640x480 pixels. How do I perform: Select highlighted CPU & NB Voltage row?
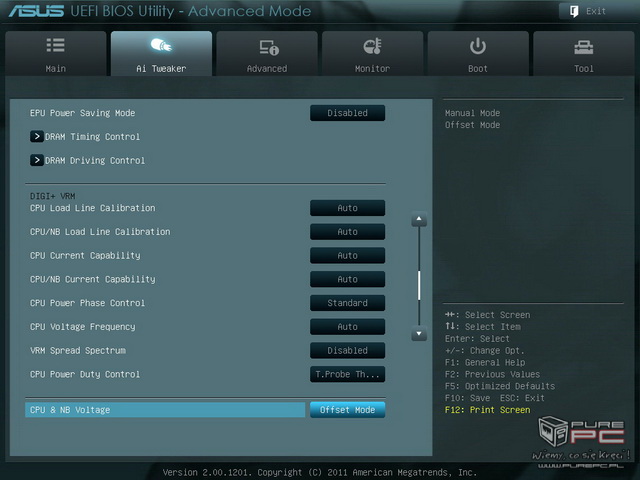pos(165,410)
